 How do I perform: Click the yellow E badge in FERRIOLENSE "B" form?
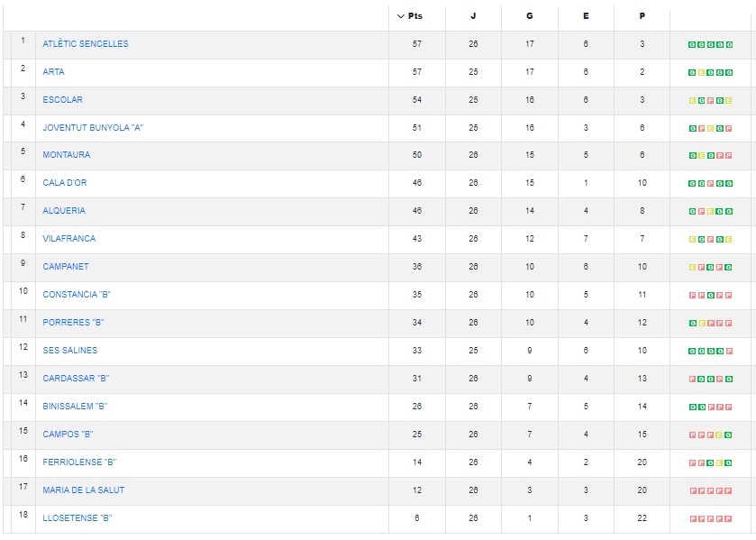[719, 462]
